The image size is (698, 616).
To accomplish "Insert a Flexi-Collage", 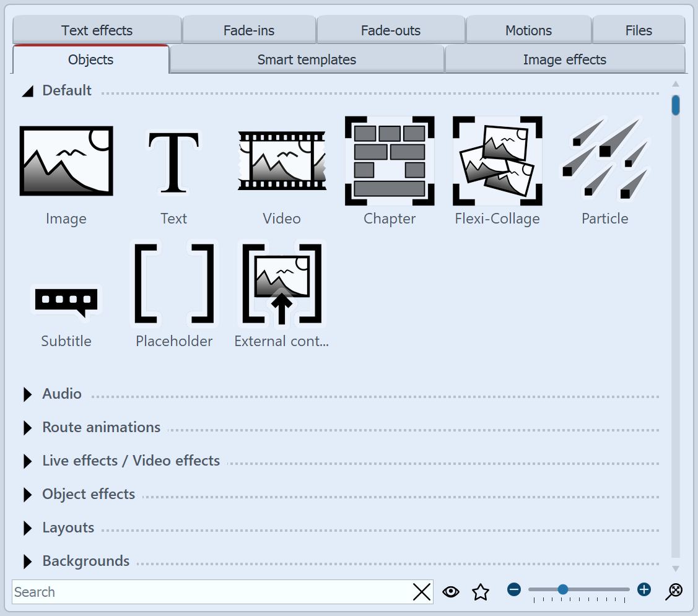I will coord(497,160).
